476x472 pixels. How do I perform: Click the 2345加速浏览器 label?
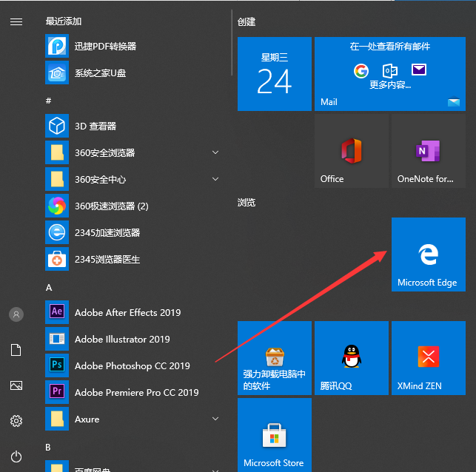(107, 232)
